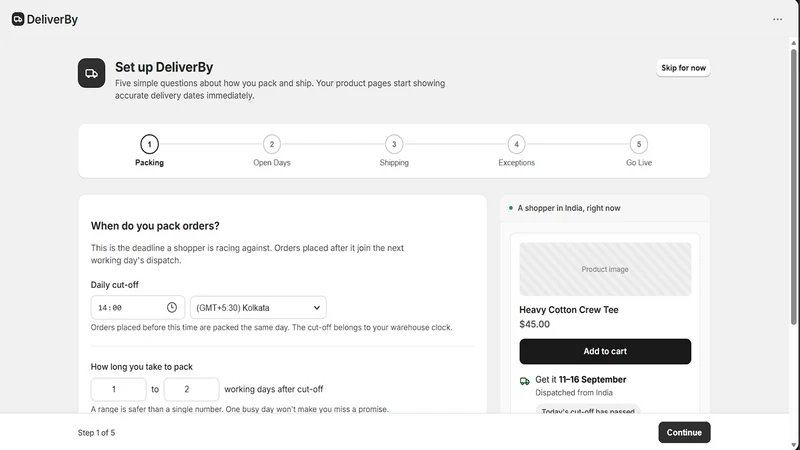
Task: Go to step 1 Packing
Action: click(x=149, y=151)
